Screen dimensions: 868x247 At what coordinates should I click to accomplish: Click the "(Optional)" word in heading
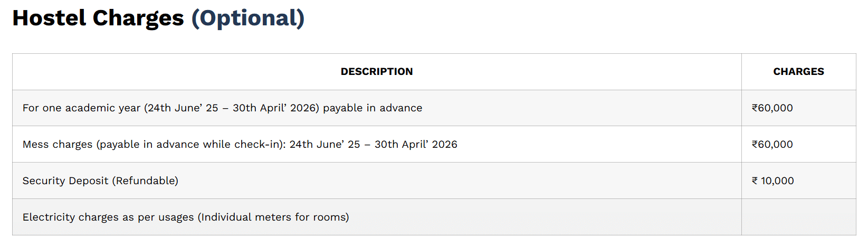pyautogui.click(x=247, y=18)
